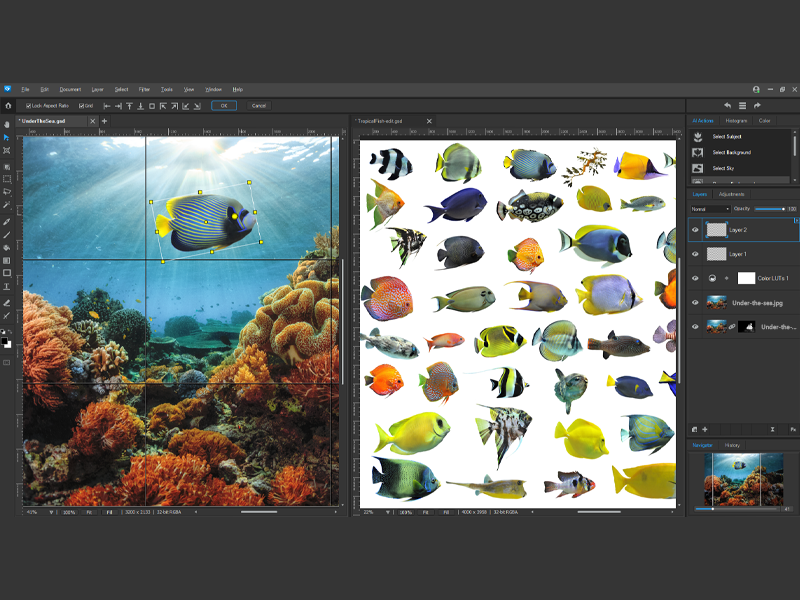Image resolution: width=800 pixels, height=600 pixels.
Task: Open the Normal blend mode dropdown
Action: coord(712,208)
